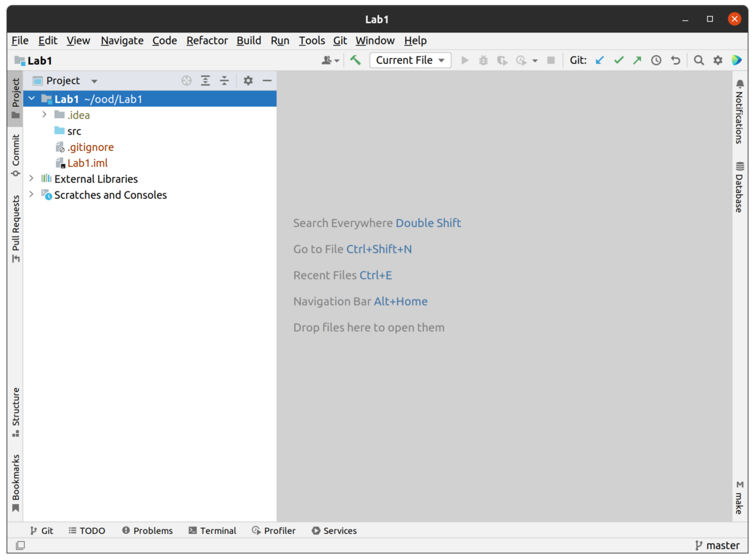Open the Terminal tab
Image resolution: width=755 pixels, height=560 pixels.
click(x=212, y=530)
